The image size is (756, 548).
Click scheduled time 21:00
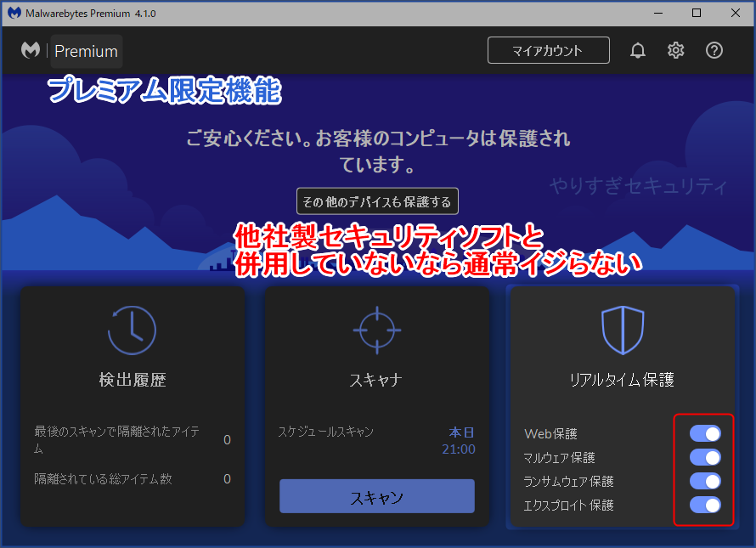pos(459,449)
